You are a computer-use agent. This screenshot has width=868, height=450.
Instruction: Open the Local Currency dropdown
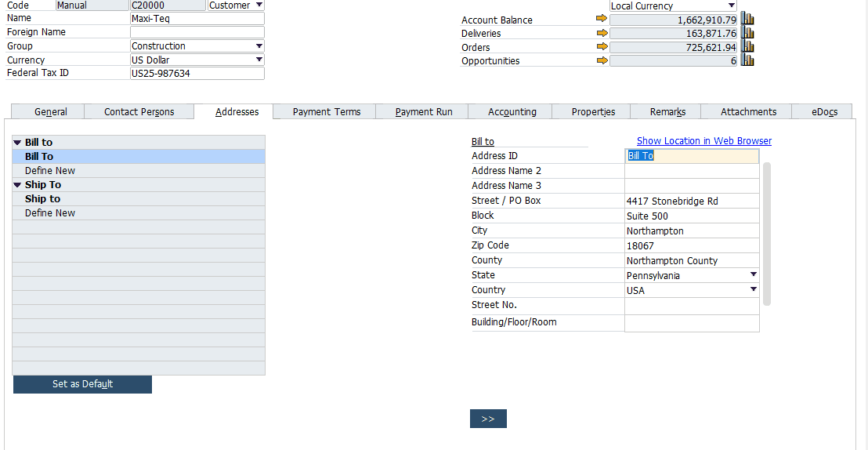(x=731, y=5)
